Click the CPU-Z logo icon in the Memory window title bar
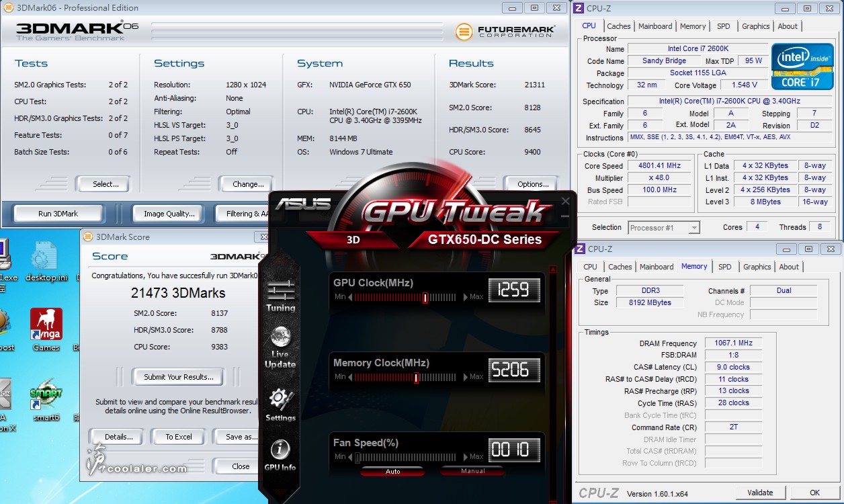844x504 pixels. tap(579, 249)
